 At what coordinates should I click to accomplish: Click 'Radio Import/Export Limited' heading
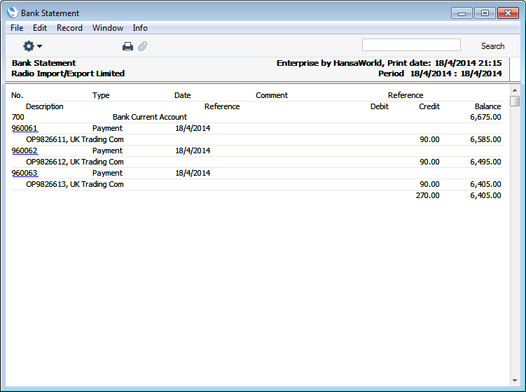[68, 73]
